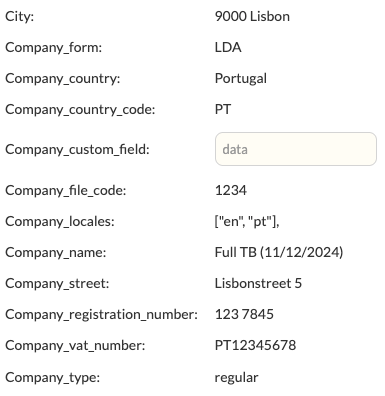This screenshot has width=385, height=396.
Task: Select the Company_country label
Action: 63,79
